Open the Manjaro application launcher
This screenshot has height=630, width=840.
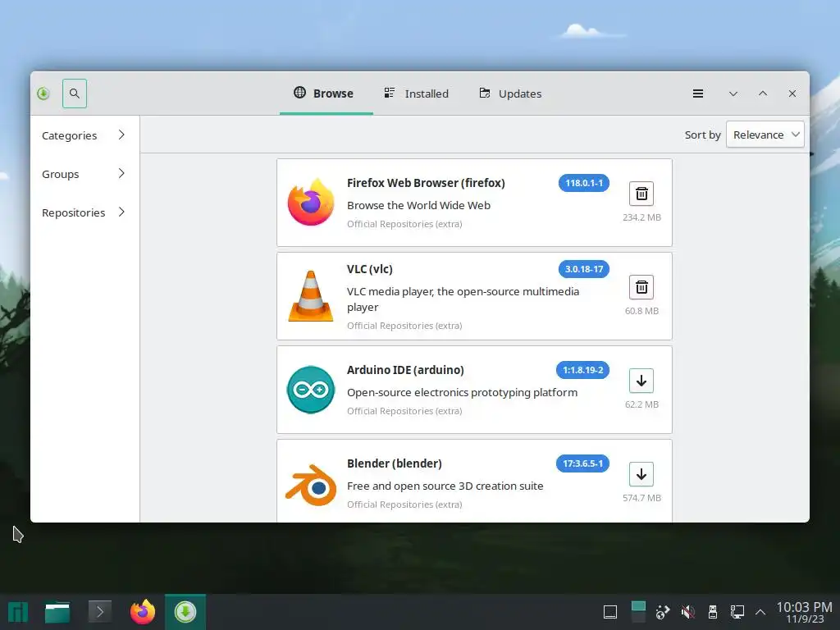18,612
